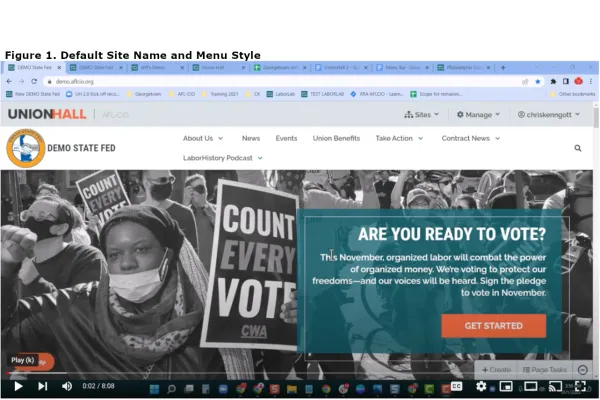This screenshot has width=600, height=400.
Task: Play the video
Action: click(18, 386)
